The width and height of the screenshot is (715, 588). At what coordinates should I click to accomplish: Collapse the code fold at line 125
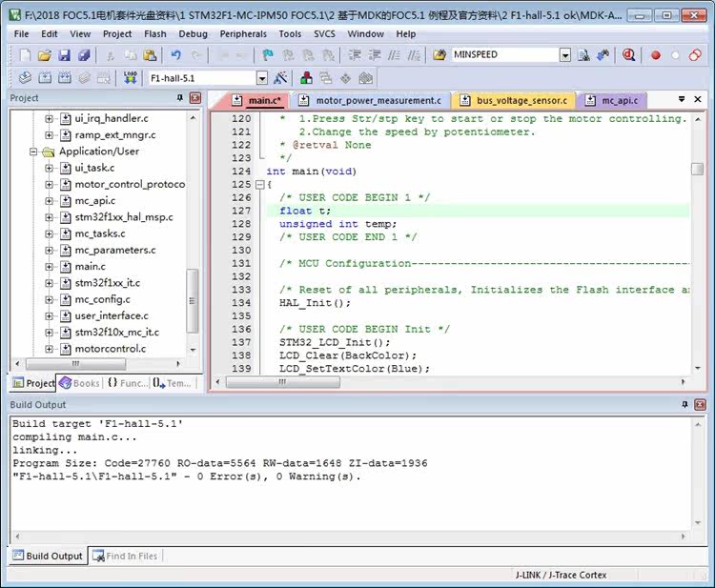259,185
